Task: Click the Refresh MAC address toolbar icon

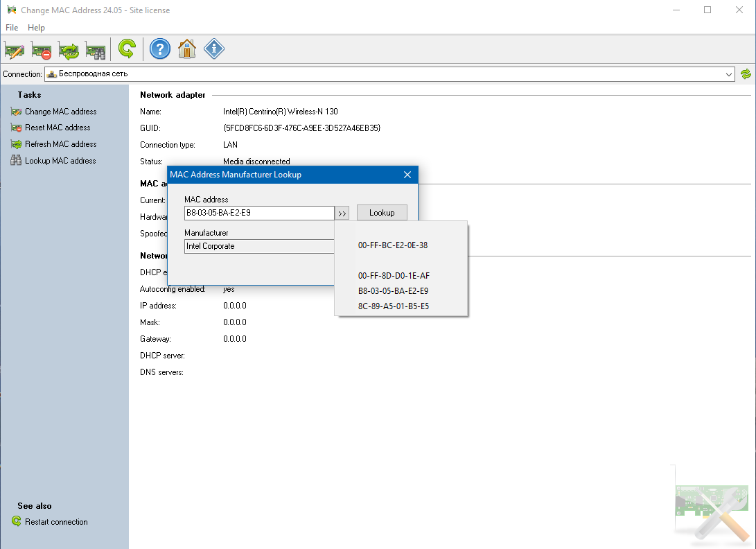Action: coord(69,49)
